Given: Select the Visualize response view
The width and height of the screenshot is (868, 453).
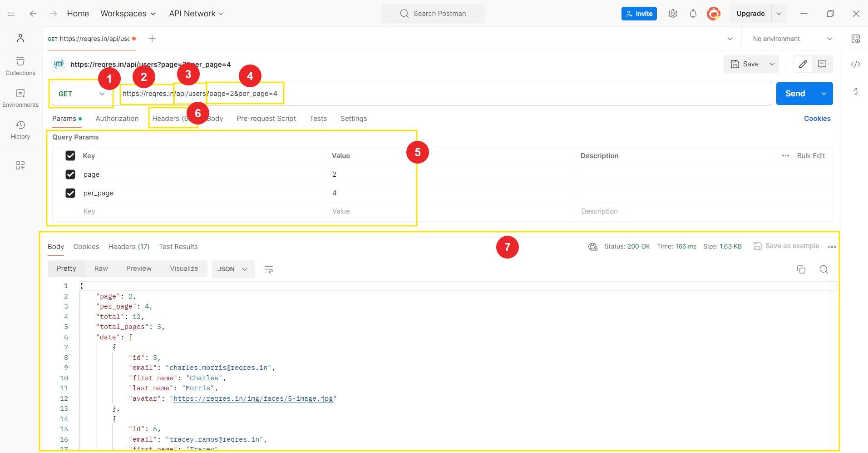Looking at the screenshot, I should pos(184,269).
